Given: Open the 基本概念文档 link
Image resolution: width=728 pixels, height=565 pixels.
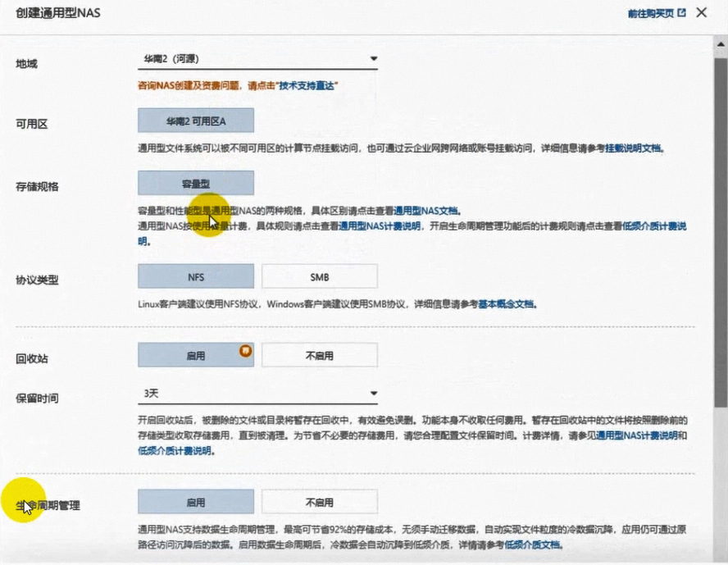Looking at the screenshot, I should tap(506, 304).
